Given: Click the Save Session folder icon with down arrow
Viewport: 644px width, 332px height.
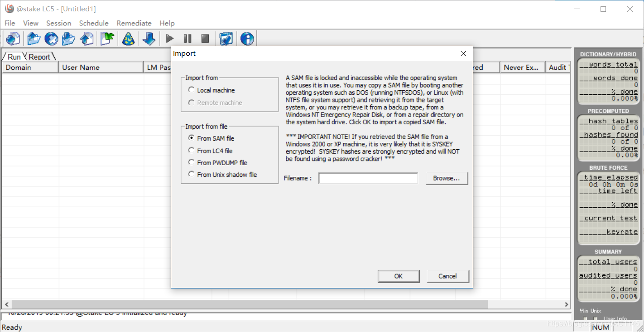Looking at the screenshot, I should [68, 39].
